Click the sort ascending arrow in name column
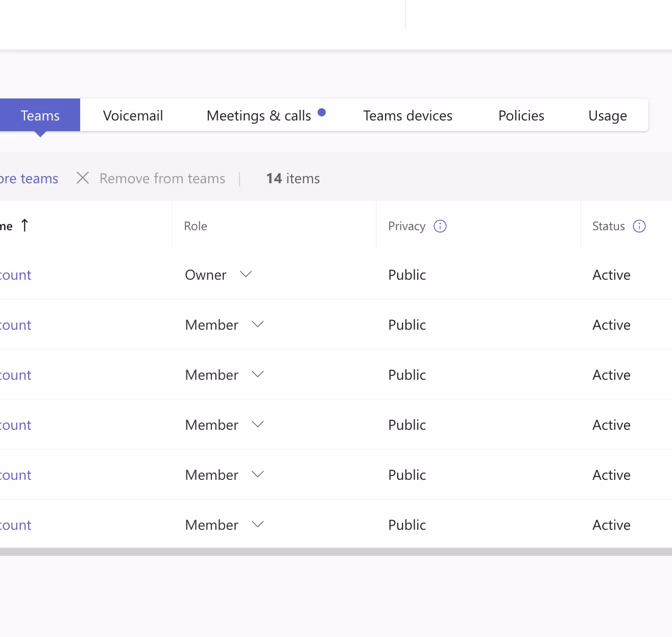 coord(25,225)
